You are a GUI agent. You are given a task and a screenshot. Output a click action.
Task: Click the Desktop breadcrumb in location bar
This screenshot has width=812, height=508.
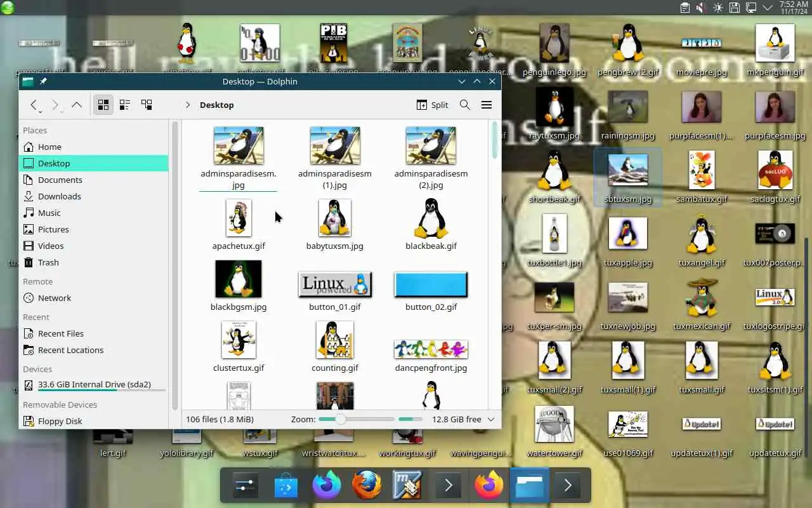point(217,105)
